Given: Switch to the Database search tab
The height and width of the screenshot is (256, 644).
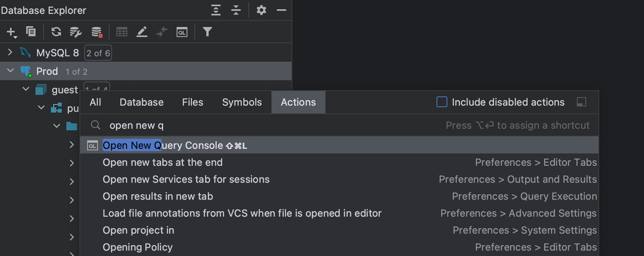Looking at the screenshot, I should click(142, 102).
